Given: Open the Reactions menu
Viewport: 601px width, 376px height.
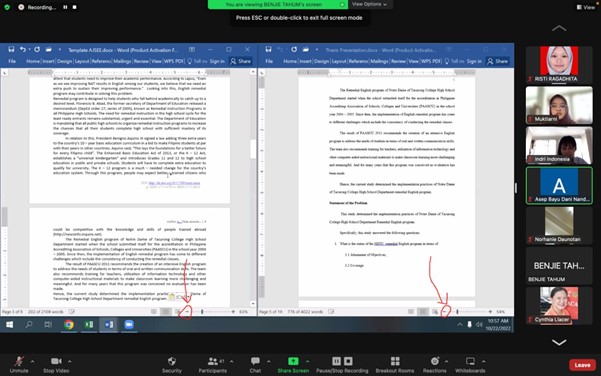Looking at the screenshot, I should tap(435, 365).
